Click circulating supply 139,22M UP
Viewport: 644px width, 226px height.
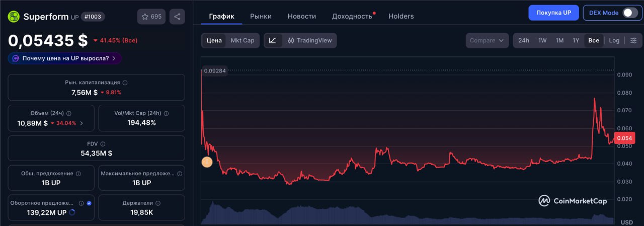47,213
